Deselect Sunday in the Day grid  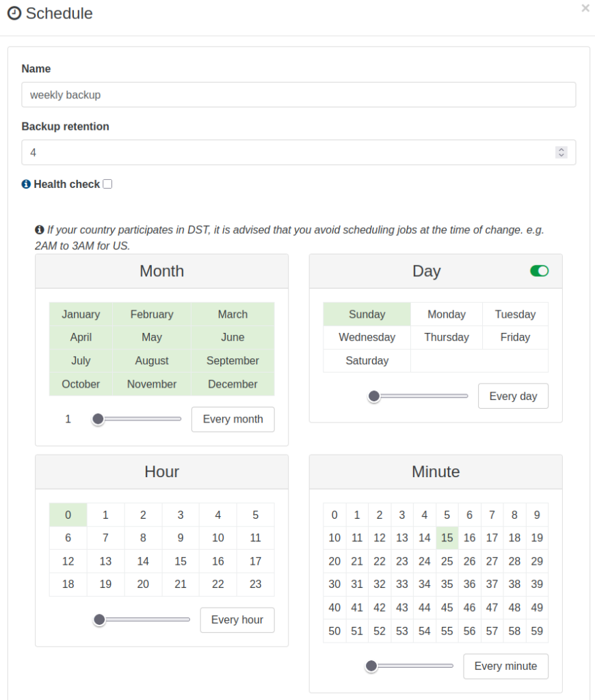tap(367, 314)
